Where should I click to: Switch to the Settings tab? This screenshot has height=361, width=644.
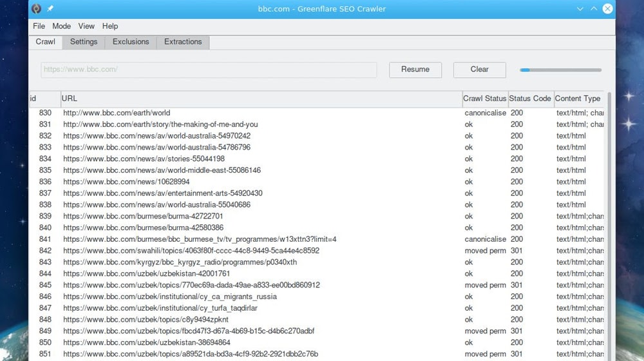point(84,42)
